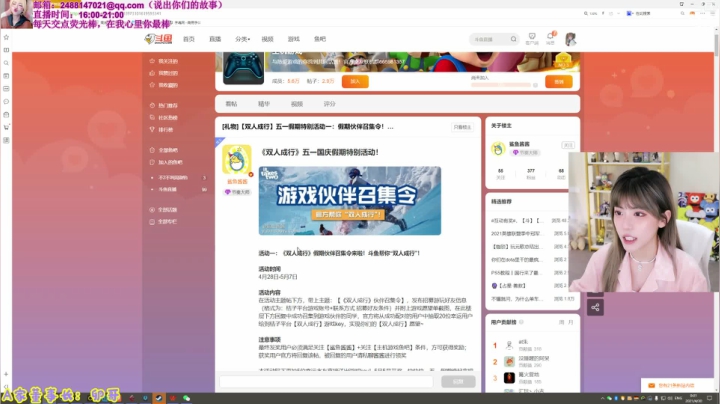Click the search magnifier in site search box
Viewport: 720px width, 404px height.
coord(513,39)
